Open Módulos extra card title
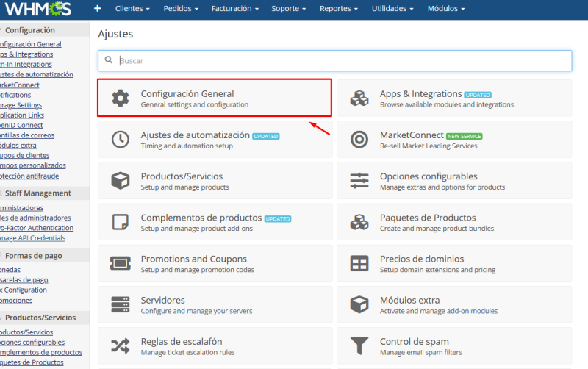The width and height of the screenshot is (588, 369). coord(410,300)
